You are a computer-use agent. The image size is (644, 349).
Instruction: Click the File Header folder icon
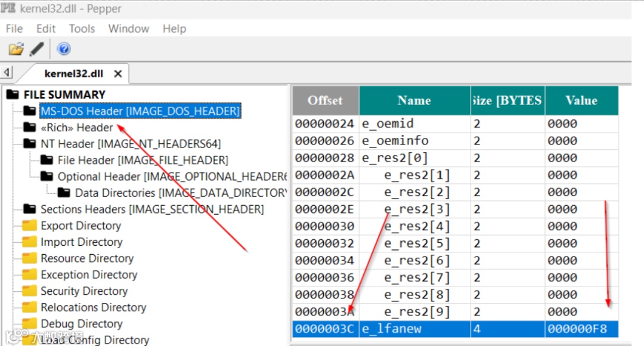47,160
